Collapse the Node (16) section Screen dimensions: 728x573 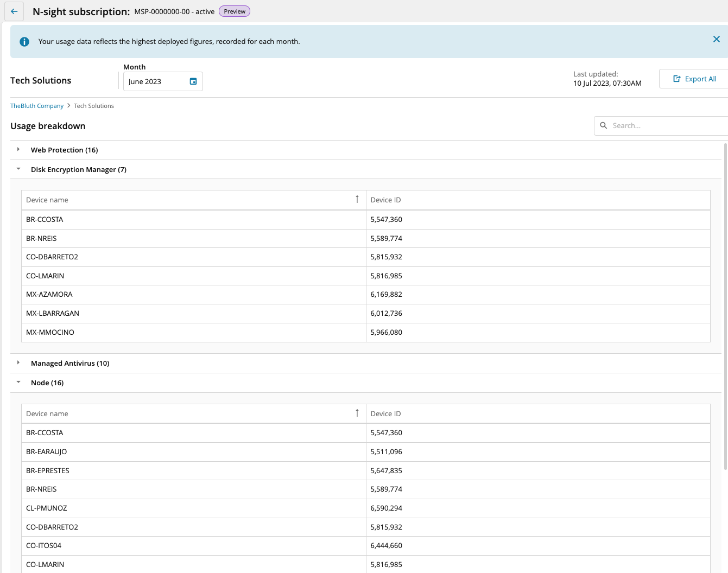(18, 383)
